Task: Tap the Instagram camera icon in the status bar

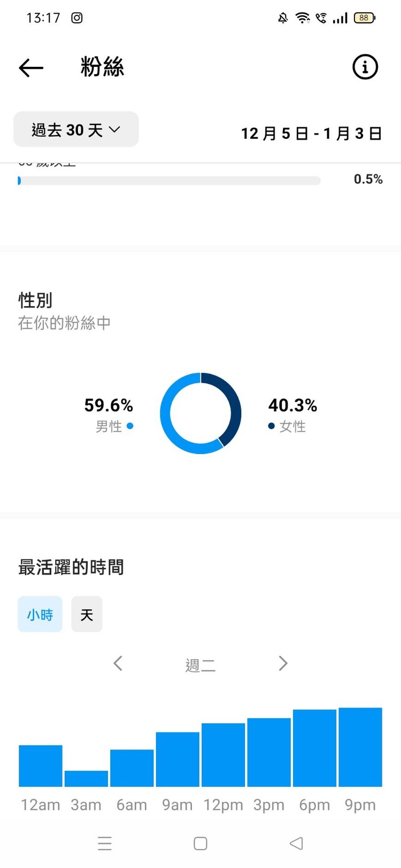Action: pos(76,18)
